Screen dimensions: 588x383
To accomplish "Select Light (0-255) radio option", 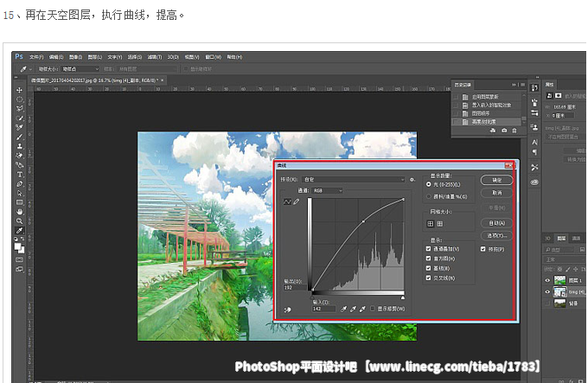I will coord(429,184).
